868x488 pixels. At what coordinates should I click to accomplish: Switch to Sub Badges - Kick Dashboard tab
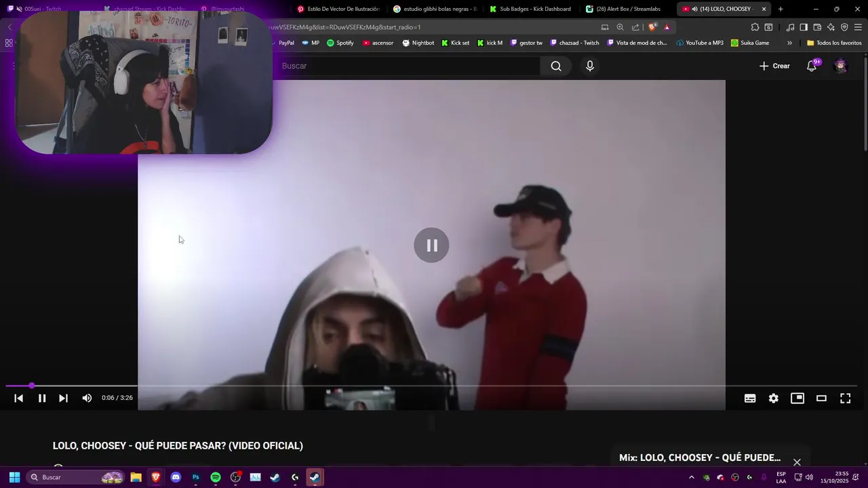[531, 9]
